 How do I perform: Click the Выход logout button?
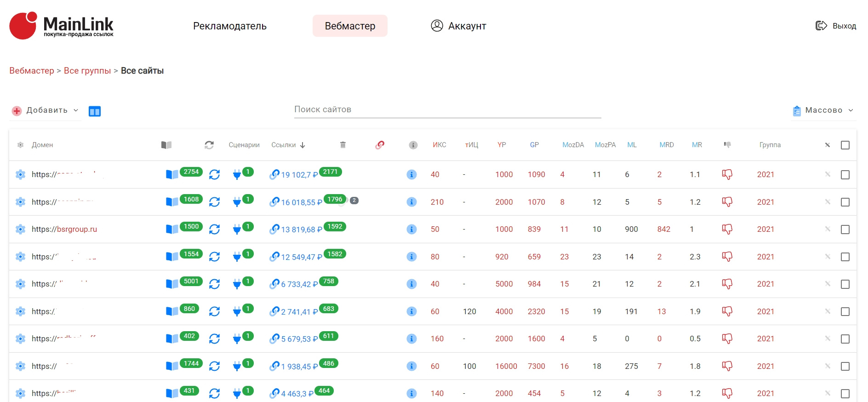(x=835, y=26)
